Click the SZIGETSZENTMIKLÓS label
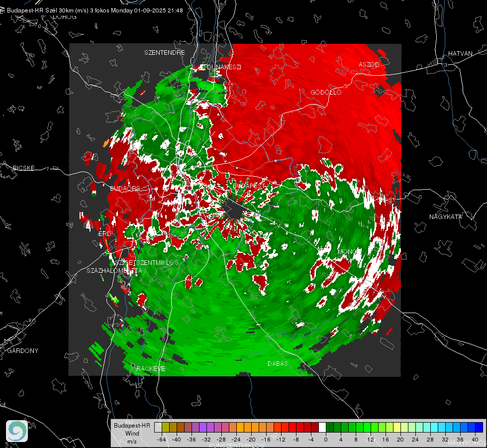Viewport: 487px width, 448px height. point(147,262)
